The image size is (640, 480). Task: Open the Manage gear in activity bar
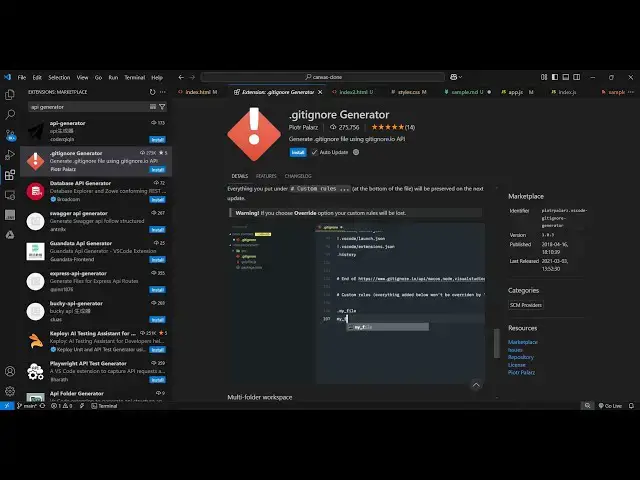(x=10, y=391)
